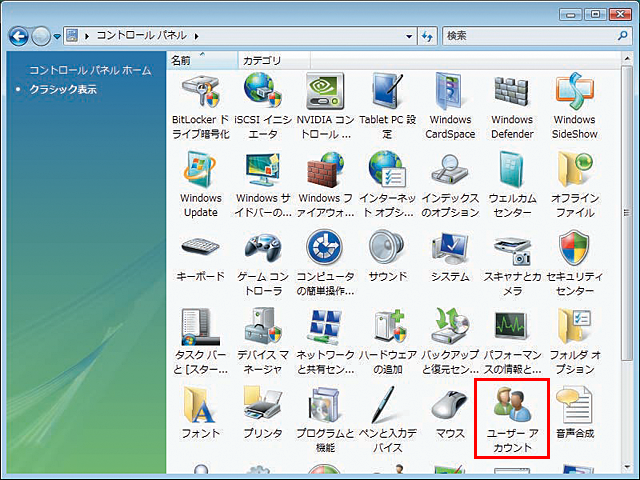Open Windows CardSpace icon
The image size is (640, 480).
450,105
